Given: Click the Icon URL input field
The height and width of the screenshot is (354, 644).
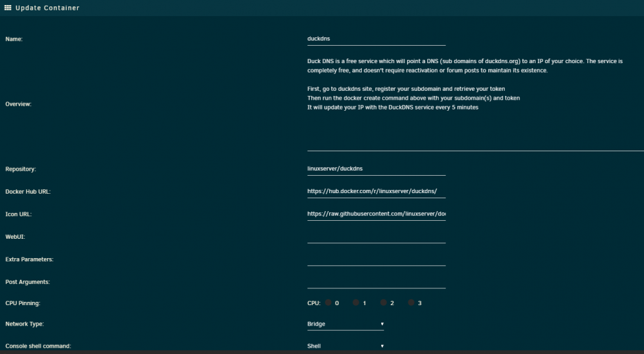Looking at the screenshot, I should pyautogui.click(x=376, y=214).
